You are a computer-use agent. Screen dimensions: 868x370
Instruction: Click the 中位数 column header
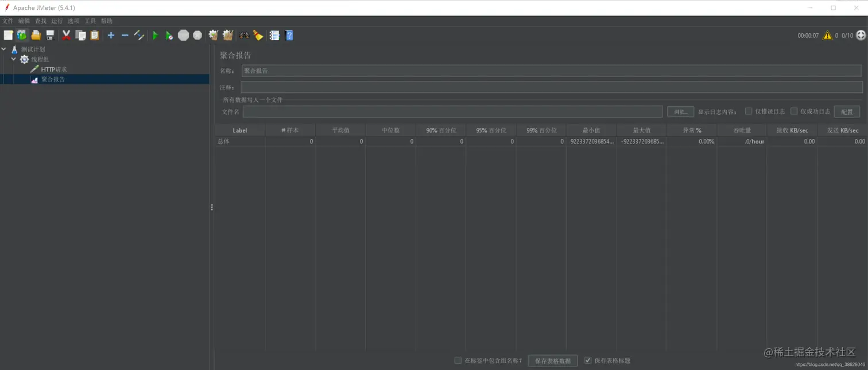pyautogui.click(x=390, y=130)
